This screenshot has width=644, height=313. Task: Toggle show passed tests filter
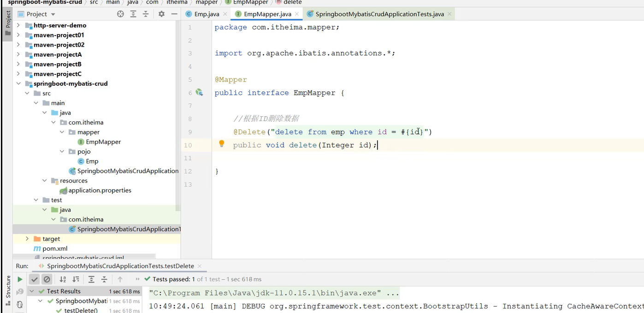tap(35, 279)
